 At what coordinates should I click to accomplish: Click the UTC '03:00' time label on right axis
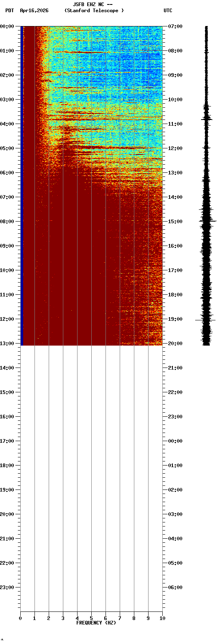175,514
